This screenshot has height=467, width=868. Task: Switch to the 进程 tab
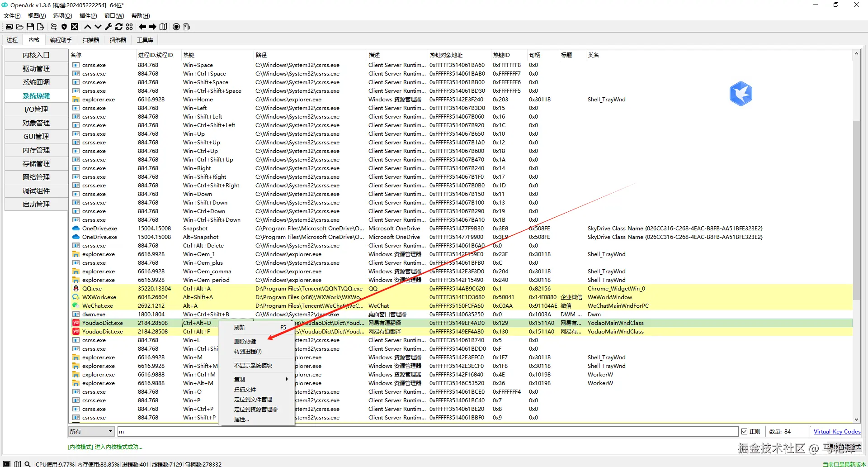coord(12,40)
